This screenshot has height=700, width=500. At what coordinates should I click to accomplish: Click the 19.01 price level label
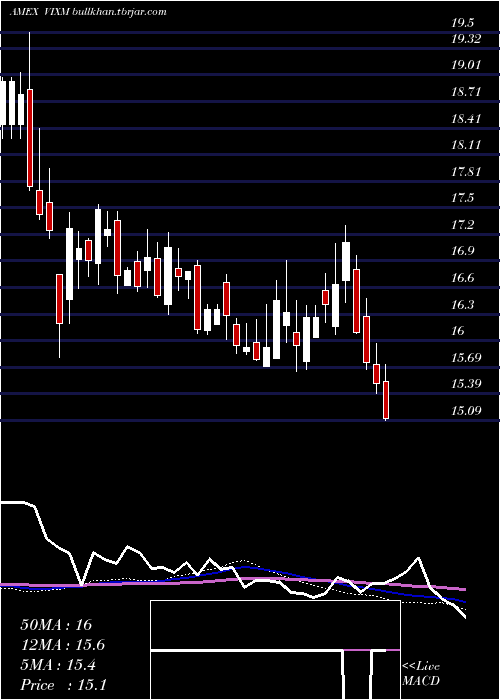(x=466, y=65)
